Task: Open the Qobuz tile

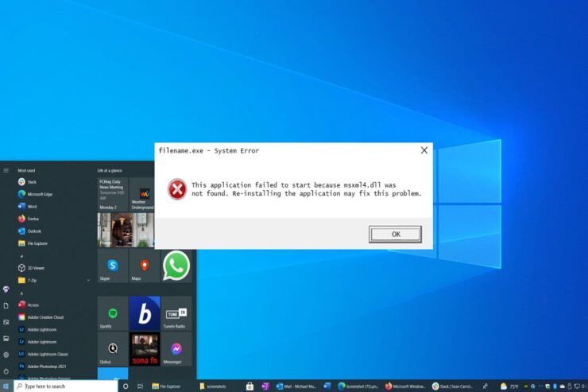Action: point(113,349)
